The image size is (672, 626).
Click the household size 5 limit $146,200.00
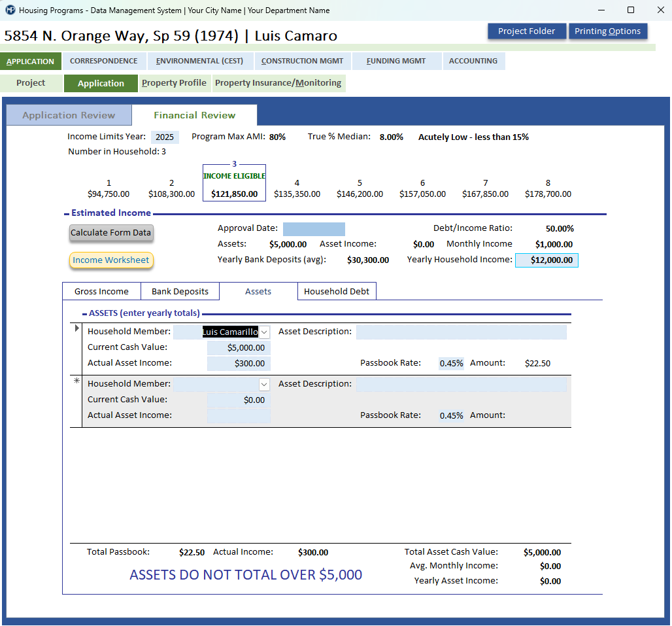pyautogui.click(x=360, y=194)
